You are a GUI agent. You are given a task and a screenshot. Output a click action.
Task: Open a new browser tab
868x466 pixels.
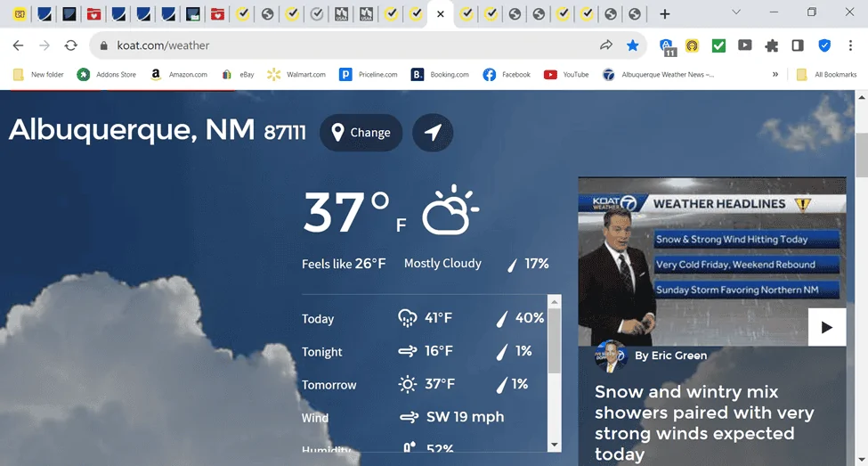point(665,14)
